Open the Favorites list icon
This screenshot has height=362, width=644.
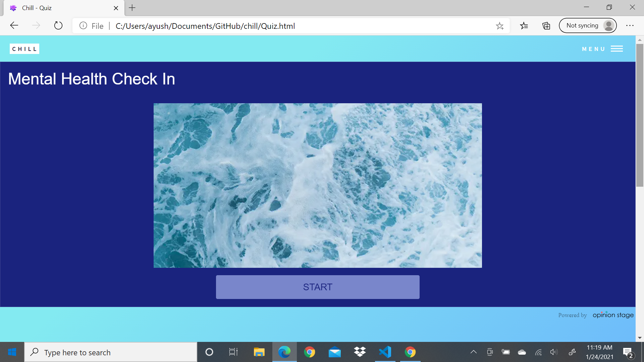pos(524,26)
